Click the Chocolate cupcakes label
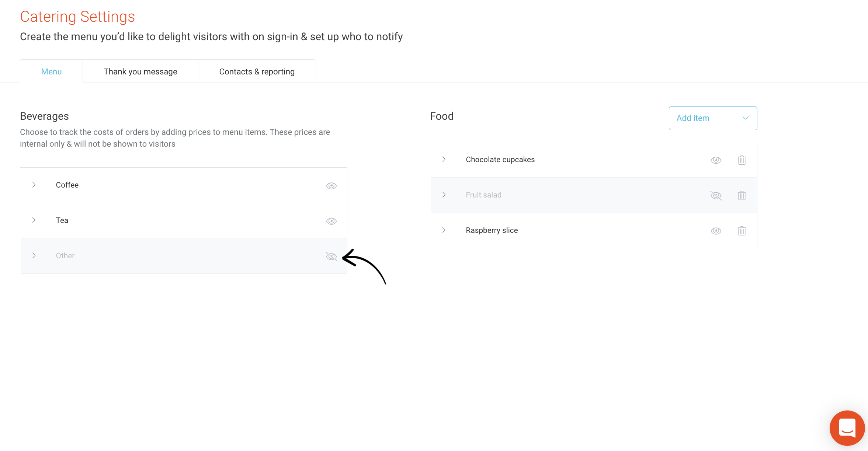Viewport: 868px width, 451px height. point(500,160)
